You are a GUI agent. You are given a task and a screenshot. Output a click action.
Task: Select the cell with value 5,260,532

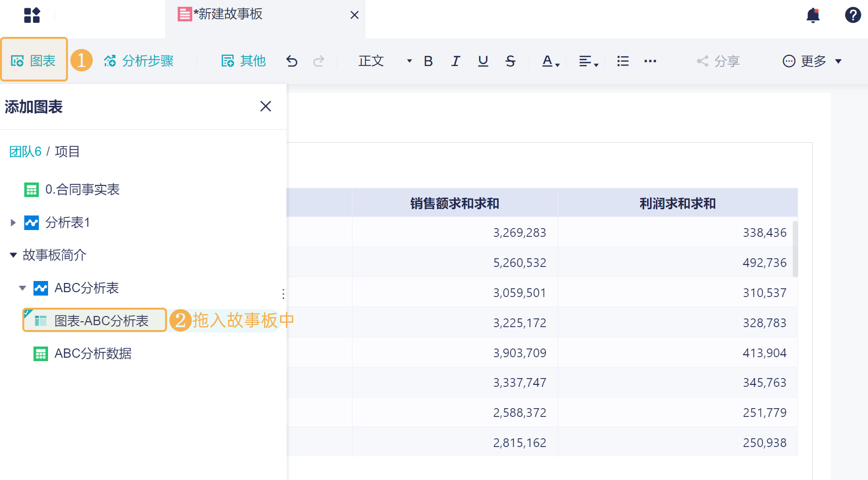(455, 263)
